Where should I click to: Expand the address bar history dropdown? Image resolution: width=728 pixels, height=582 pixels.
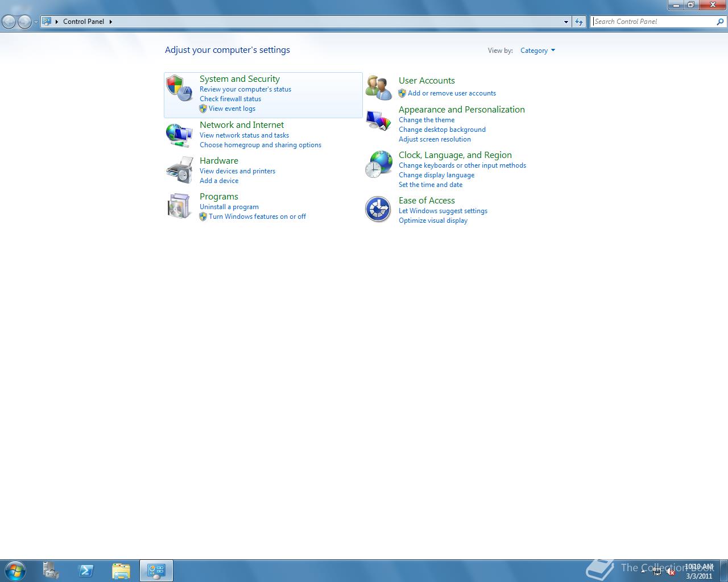coord(566,22)
